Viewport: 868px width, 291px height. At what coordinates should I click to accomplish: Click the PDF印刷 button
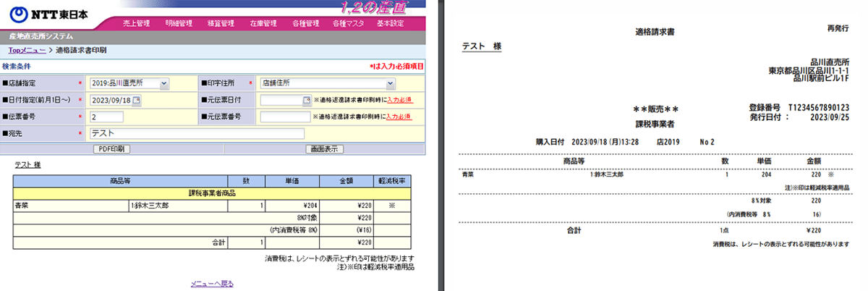click(111, 149)
